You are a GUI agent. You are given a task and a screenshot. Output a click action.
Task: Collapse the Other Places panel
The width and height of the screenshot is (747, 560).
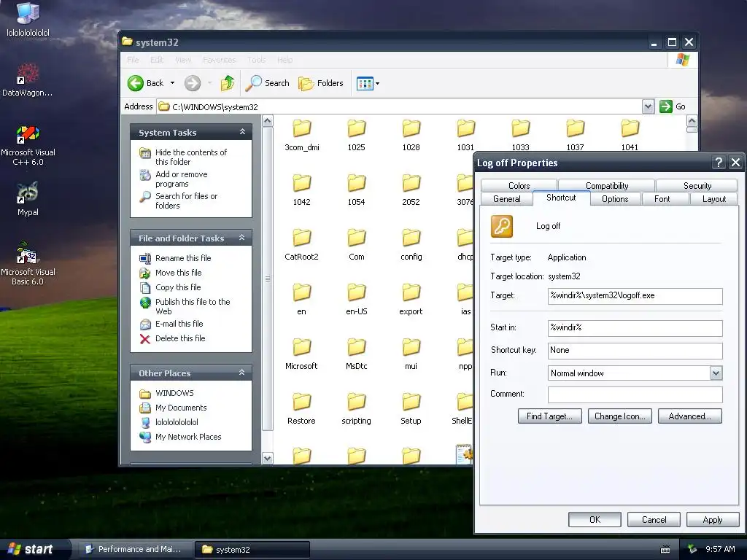tap(242, 373)
